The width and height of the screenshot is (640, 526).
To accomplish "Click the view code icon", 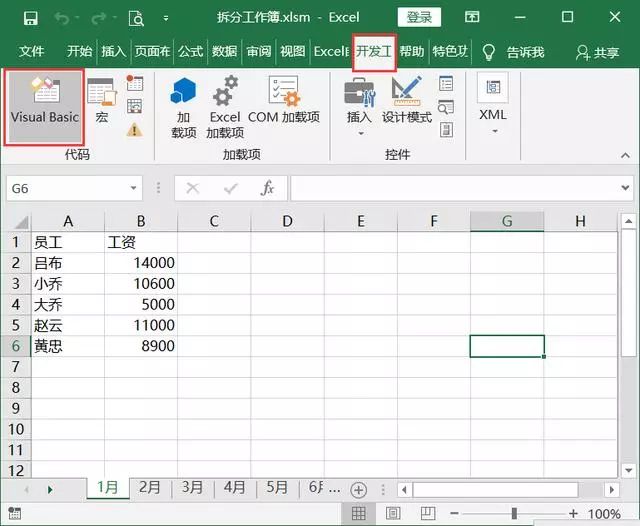I will [x=446, y=107].
